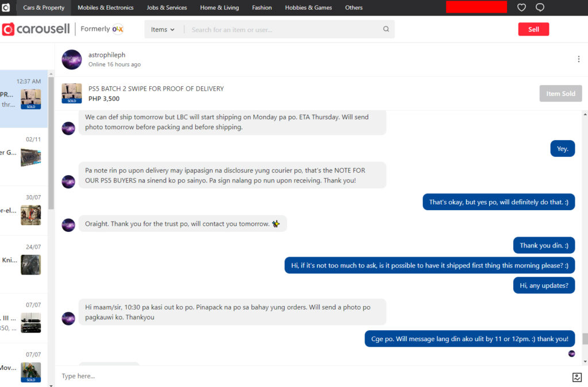Click the chat messages scrollbar thumb
The width and height of the screenshot is (588, 387).
click(585, 339)
